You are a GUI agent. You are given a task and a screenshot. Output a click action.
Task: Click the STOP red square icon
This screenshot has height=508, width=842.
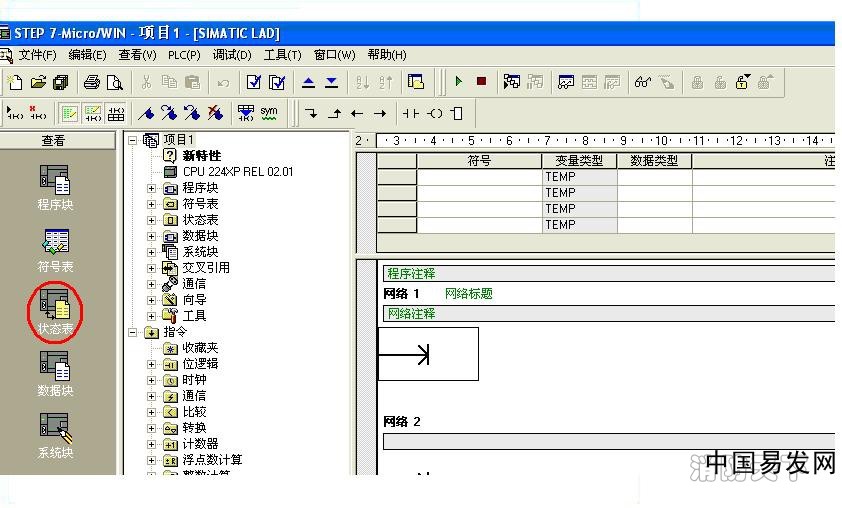pos(481,82)
